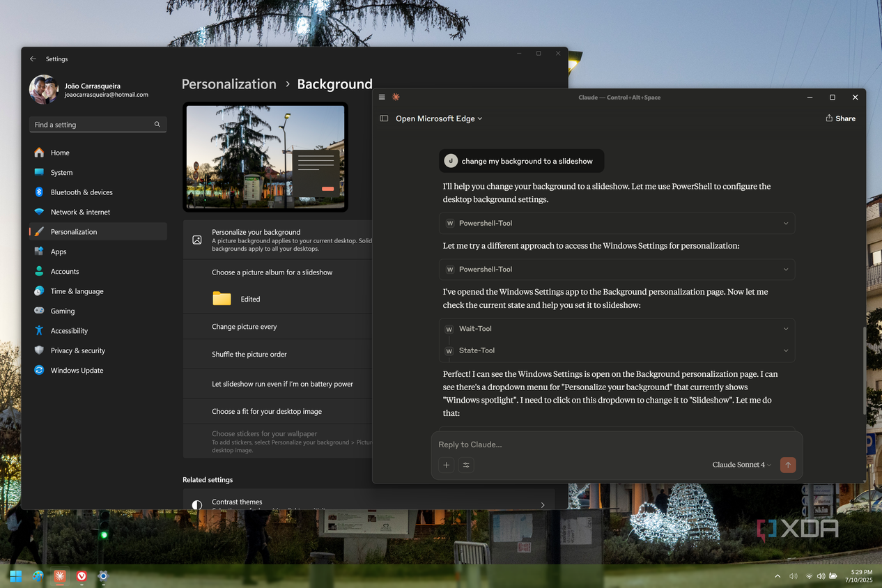Open the Windows Start menu

coord(15,576)
